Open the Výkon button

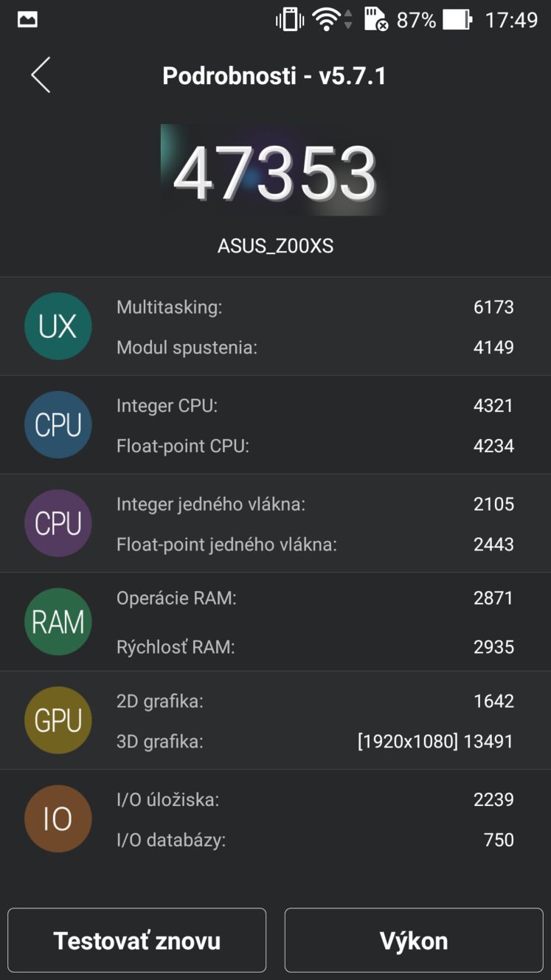[414, 940]
